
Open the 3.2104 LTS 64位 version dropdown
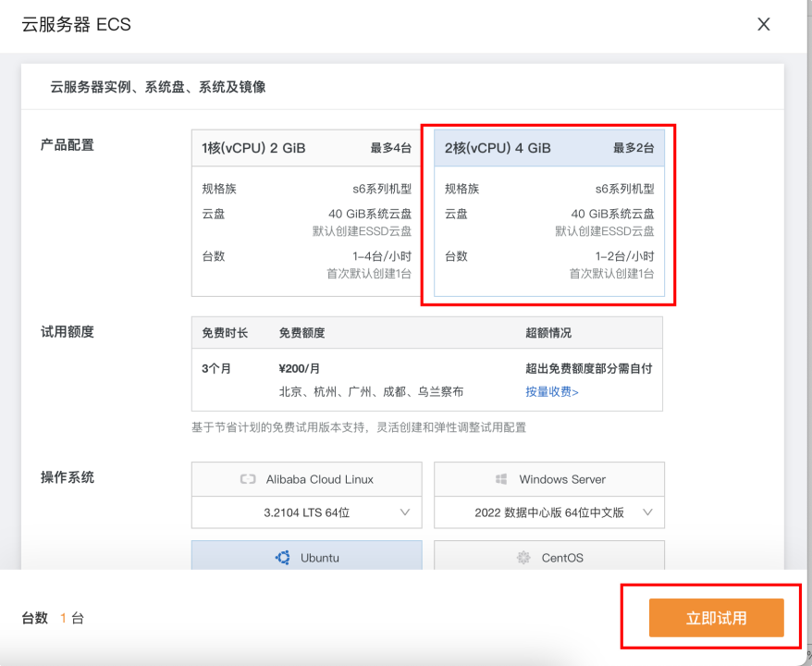[306, 512]
